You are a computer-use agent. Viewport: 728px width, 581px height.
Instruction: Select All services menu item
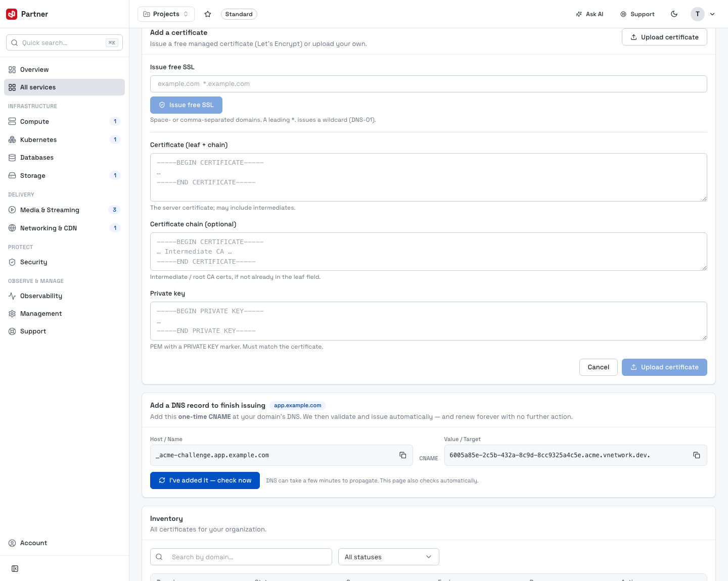pyautogui.click(x=64, y=87)
